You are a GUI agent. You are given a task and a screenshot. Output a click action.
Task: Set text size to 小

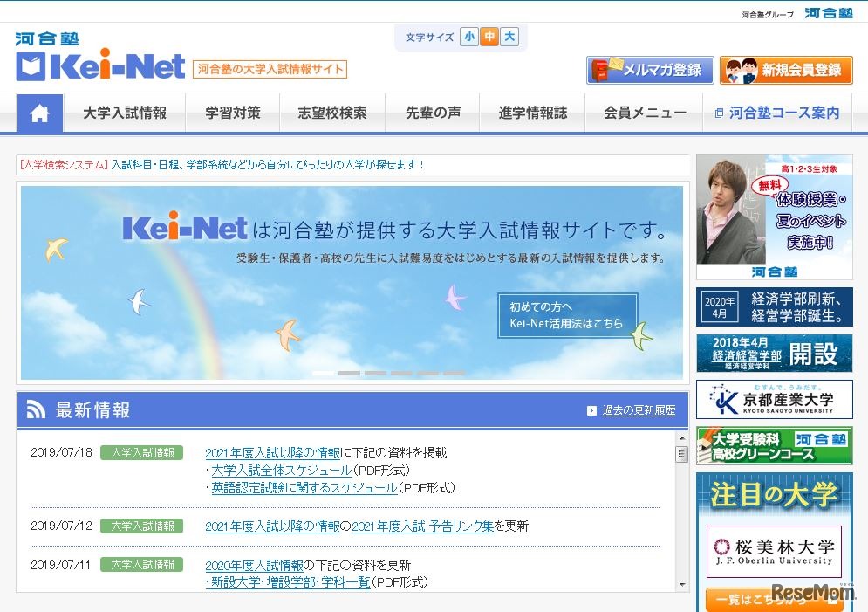click(x=469, y=38)
